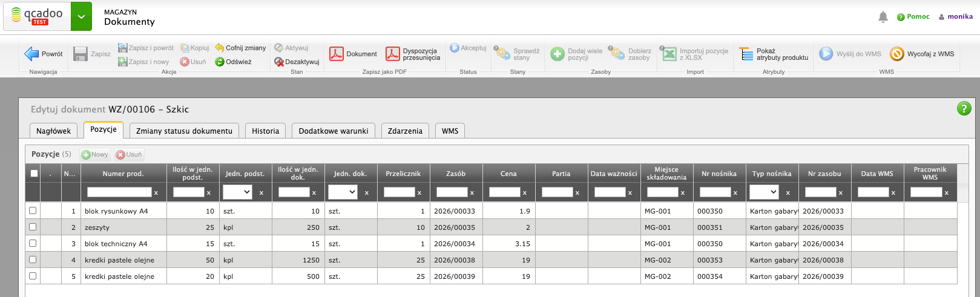
Task: Switch to the Nagłówek tab
Action: click(53, 131)
